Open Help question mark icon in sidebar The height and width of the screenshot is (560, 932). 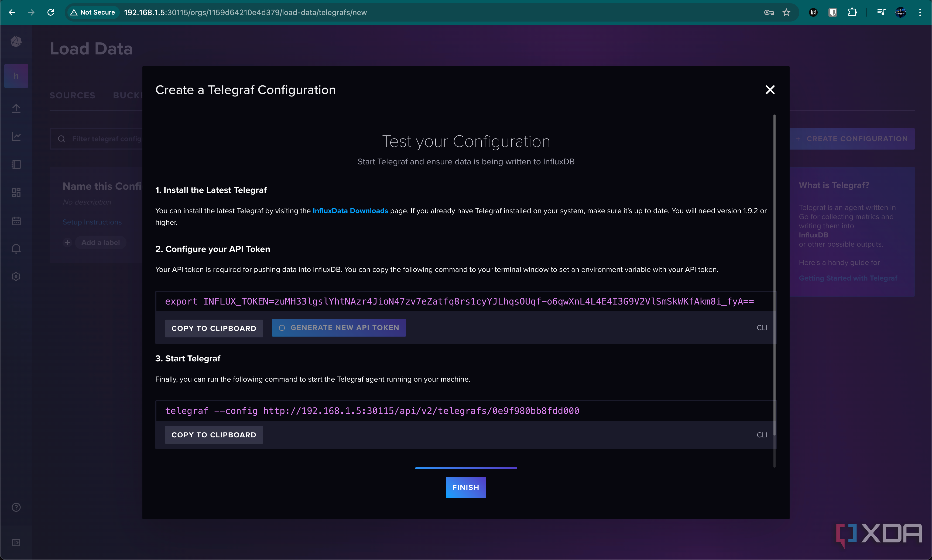[x=16, y=507]
